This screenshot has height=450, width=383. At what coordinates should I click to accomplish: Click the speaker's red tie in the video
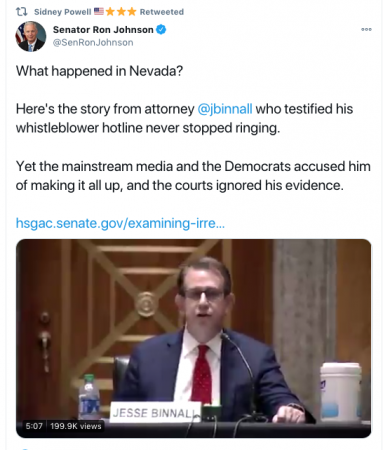(202, 373)
